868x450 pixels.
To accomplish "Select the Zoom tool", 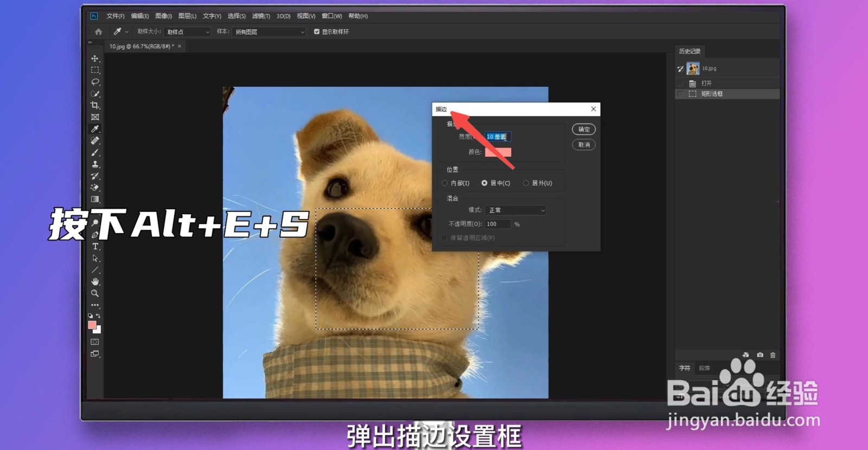I will [x=95, y=293].
